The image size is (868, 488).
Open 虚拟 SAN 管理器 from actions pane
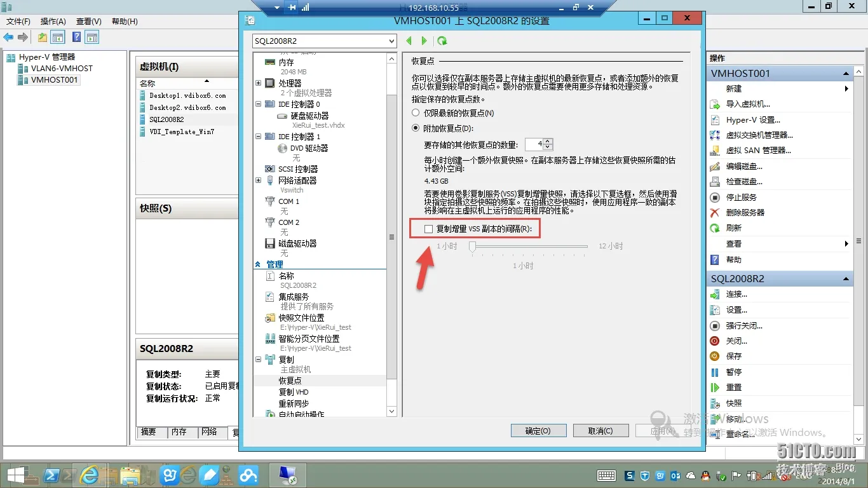point(759,151)
